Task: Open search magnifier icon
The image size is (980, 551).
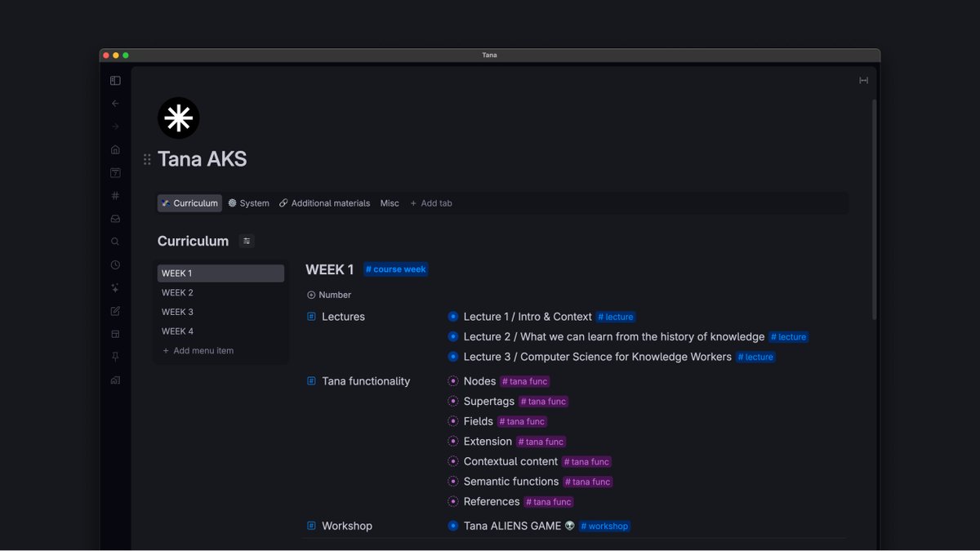Action: 115,242
